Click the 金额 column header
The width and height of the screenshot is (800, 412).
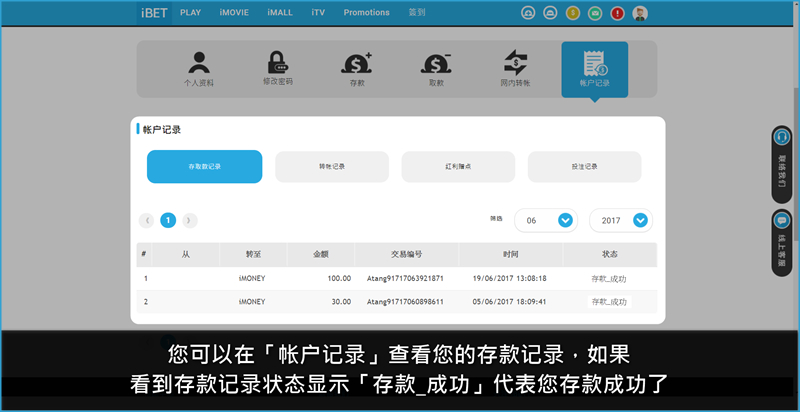[320, 254]
